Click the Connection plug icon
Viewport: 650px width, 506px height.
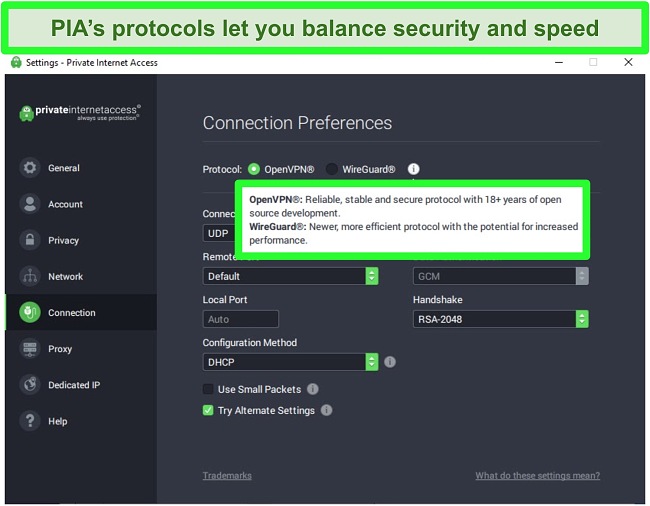(x=30, y=312)
